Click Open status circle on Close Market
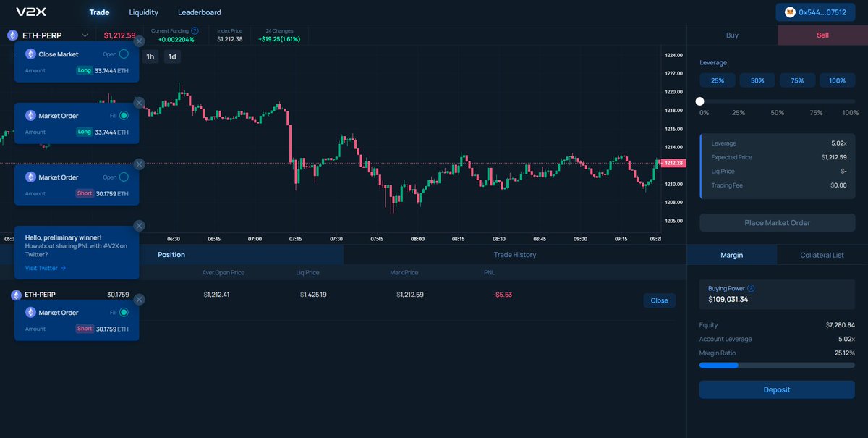The width and height of the screenshot is (868, 438). pyautogui.click(x=124, y=54)
